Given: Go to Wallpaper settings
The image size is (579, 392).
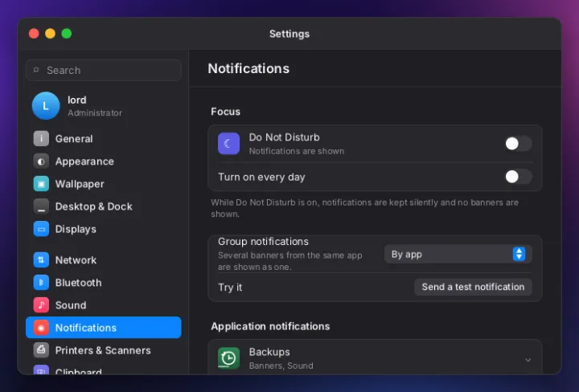Looking at the screenshot, I should [x=104, y=184].
